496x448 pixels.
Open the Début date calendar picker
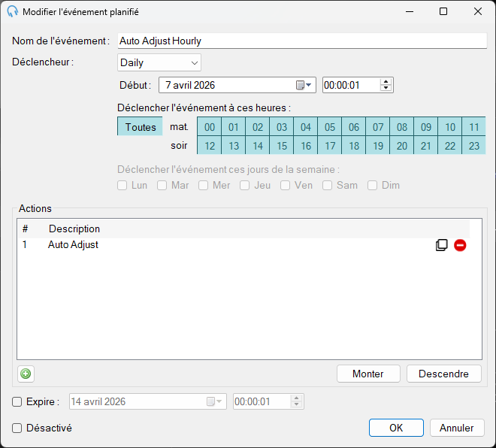tap(304, 85)
